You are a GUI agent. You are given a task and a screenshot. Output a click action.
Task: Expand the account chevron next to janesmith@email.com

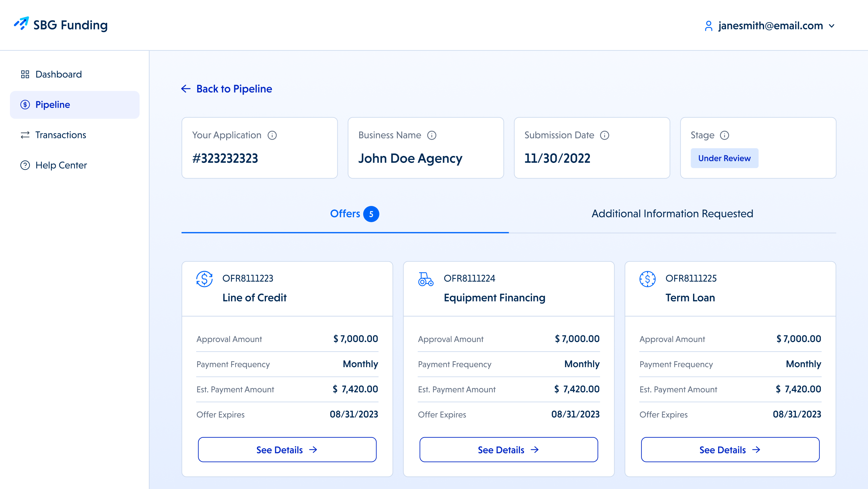point(832,26)
